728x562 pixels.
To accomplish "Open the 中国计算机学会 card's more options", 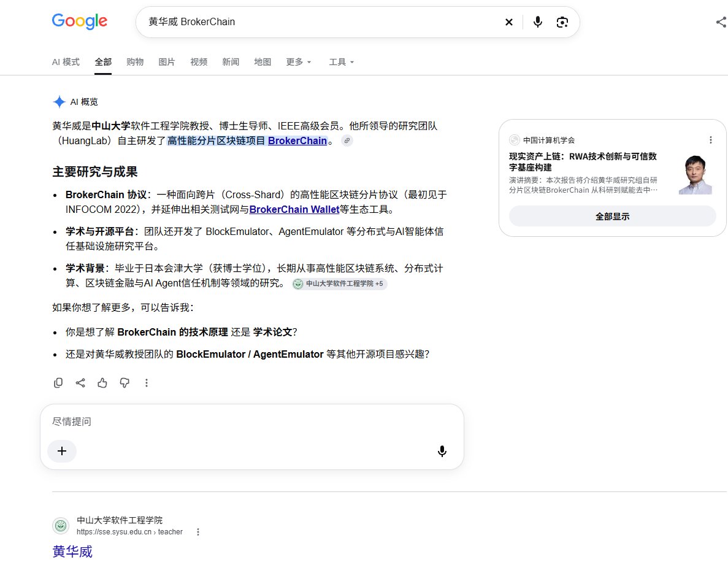I will [710, 140].
